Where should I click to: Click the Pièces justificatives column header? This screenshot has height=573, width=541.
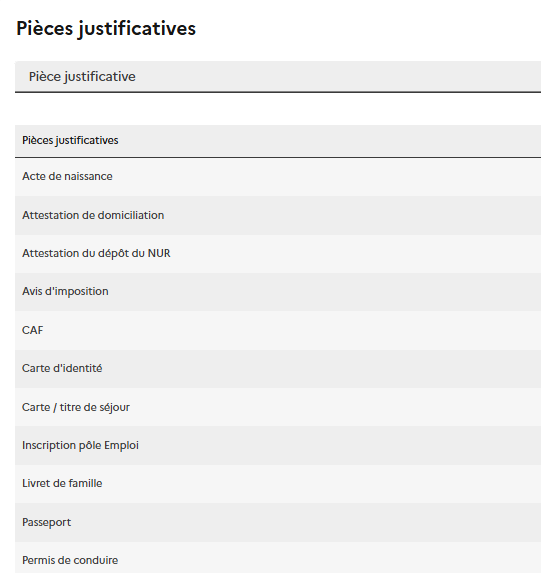click(x=278, y=141)
